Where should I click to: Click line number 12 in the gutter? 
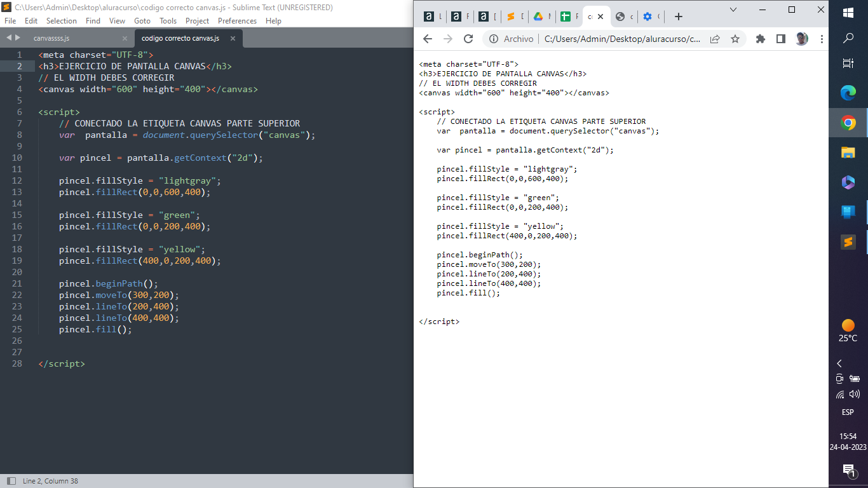click(x=17, y=180)
